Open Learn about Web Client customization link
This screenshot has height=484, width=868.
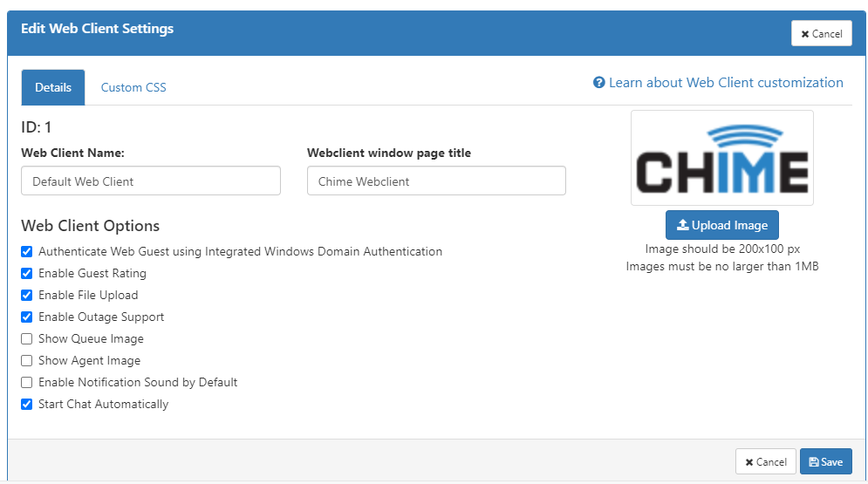click(x=726, y=83)
